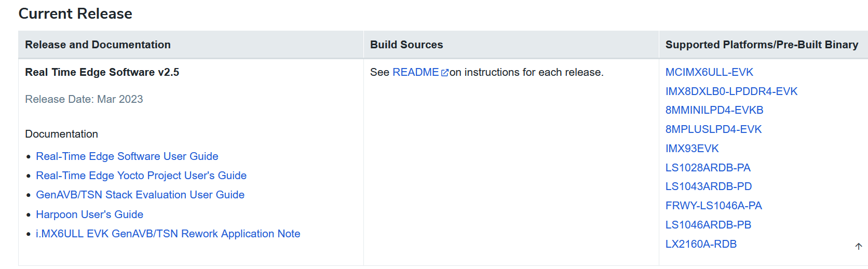Click the Supported Platforms/Pre-Built Binary column header
Screen dimensions: 868x269
coord(761,45)
